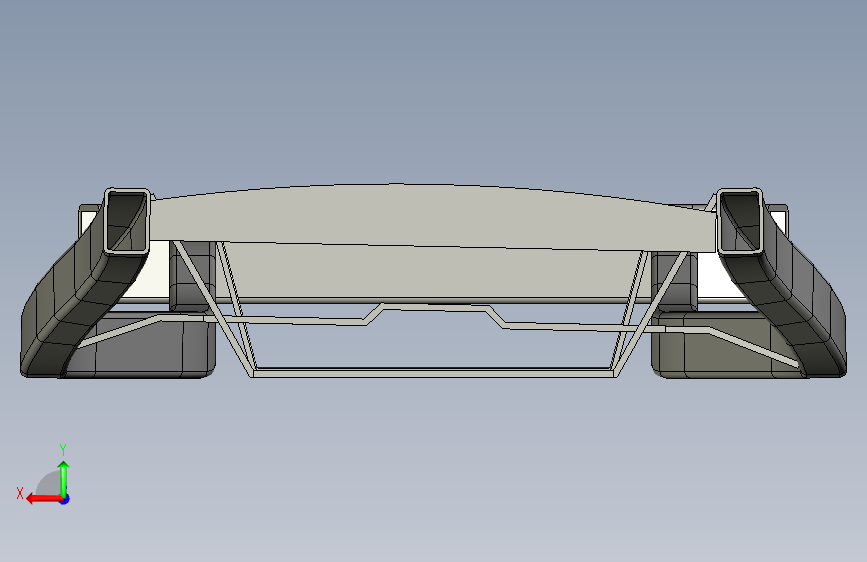Click the blue Z axis origin dot
The image size is (867, 562).
(65, 499)
